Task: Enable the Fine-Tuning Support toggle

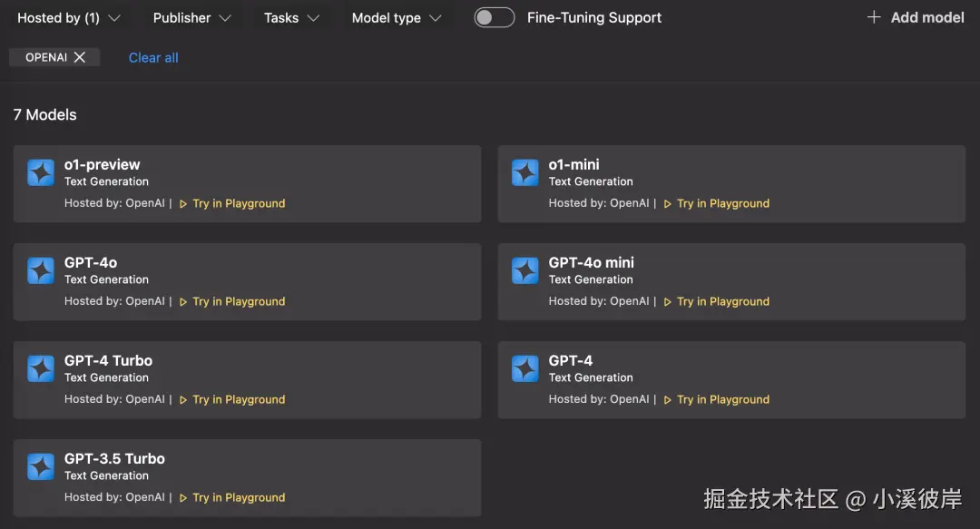Action: (495, 17)
